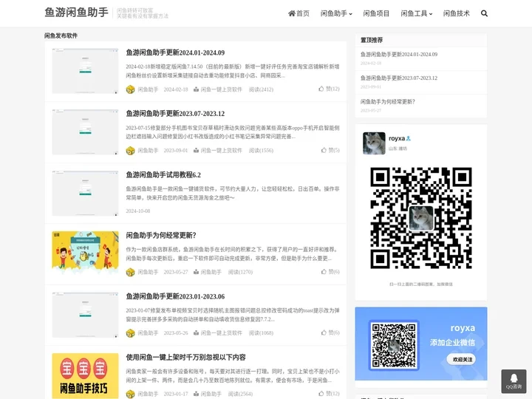532x399 pixels.
Task: Open QQ咨询 floating chat button
Action: (514, 381)
